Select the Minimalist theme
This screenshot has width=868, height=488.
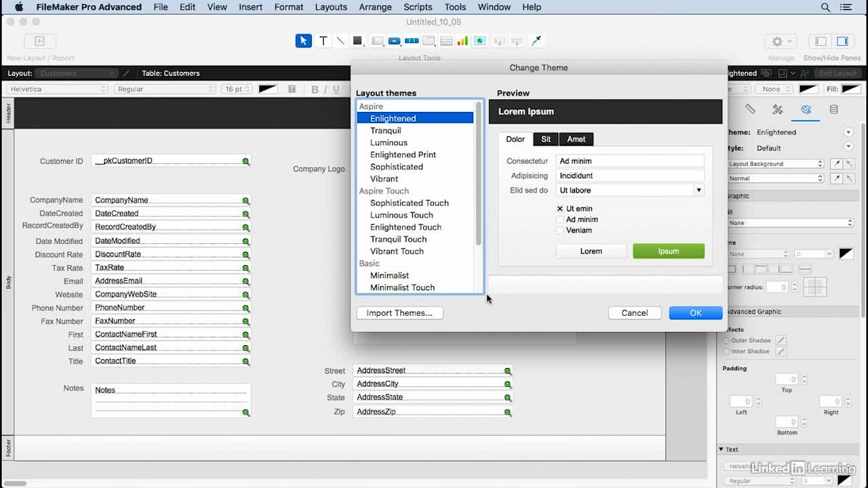[390, 276]
